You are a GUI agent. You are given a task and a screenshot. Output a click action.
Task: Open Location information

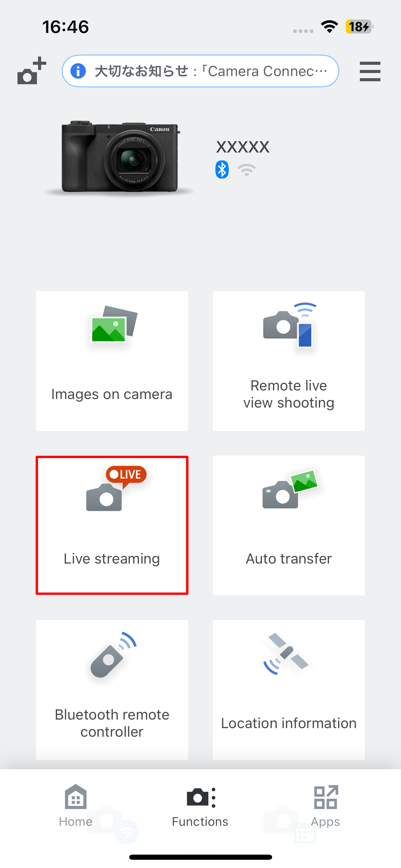pos(289,723)
